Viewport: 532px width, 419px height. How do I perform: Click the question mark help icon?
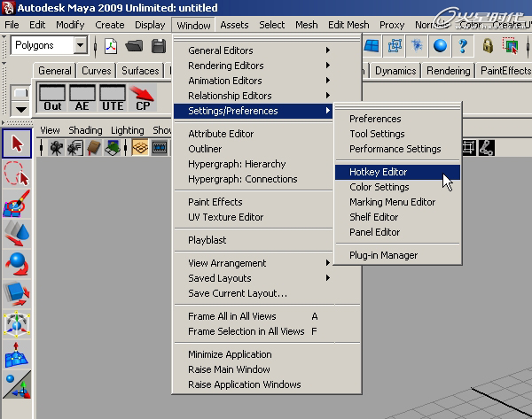[463, 45]
